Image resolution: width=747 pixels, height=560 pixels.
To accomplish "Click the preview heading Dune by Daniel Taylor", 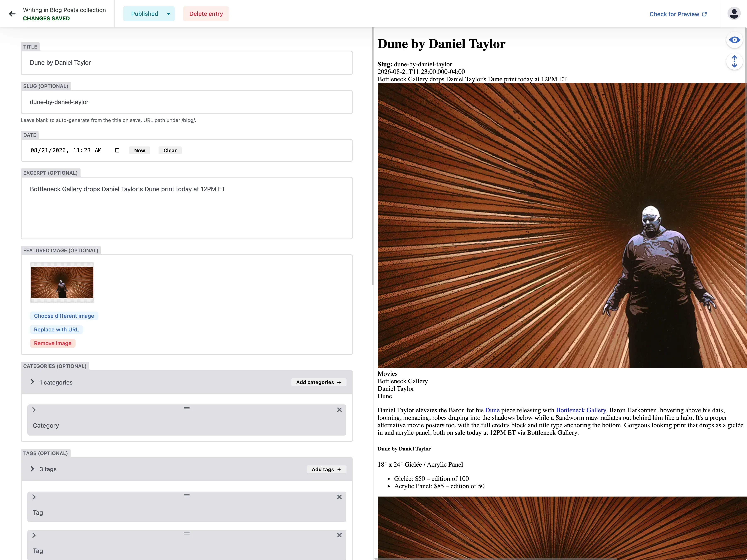I will pyautogui.click(x=441, y=44).
